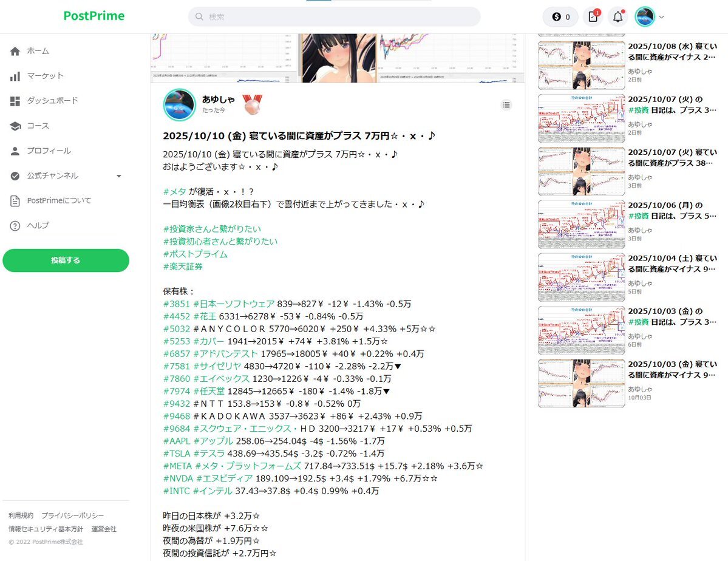This screenshot has width=728, height=561.
Task: Click the #3851 ticker hashtag
Action: point(177,304)
